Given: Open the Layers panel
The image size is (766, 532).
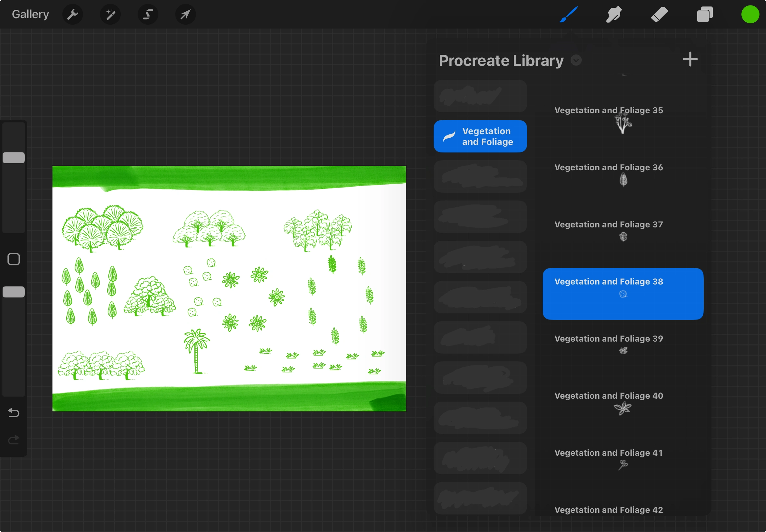Looking at the screenshot, I should point(705,14).
